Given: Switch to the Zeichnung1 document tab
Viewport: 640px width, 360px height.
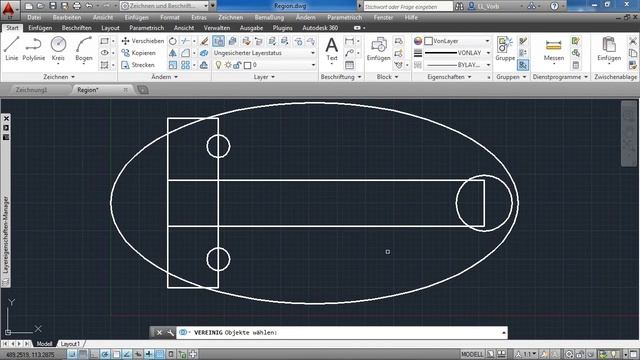Looking at the screenshot, I should pos(31,90).
